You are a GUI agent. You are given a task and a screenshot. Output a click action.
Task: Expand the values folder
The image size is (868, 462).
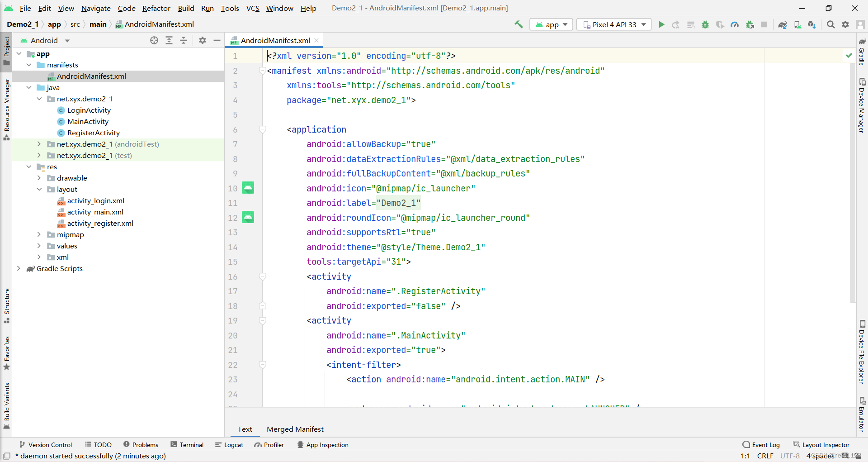(39, 246)
